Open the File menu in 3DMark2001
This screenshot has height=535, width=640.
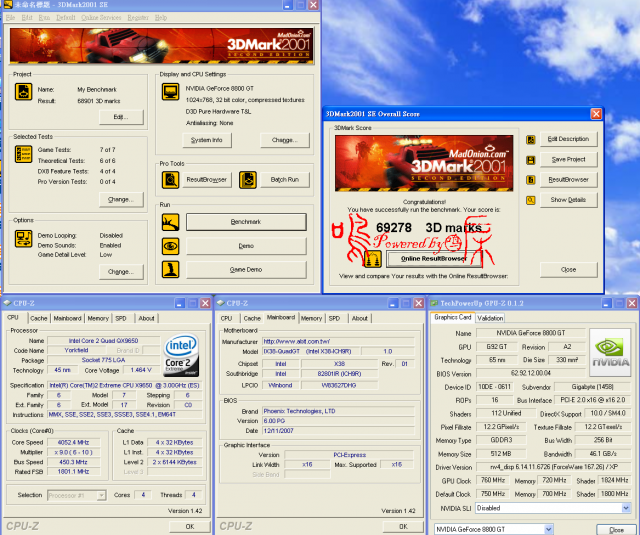pos(11,18)
